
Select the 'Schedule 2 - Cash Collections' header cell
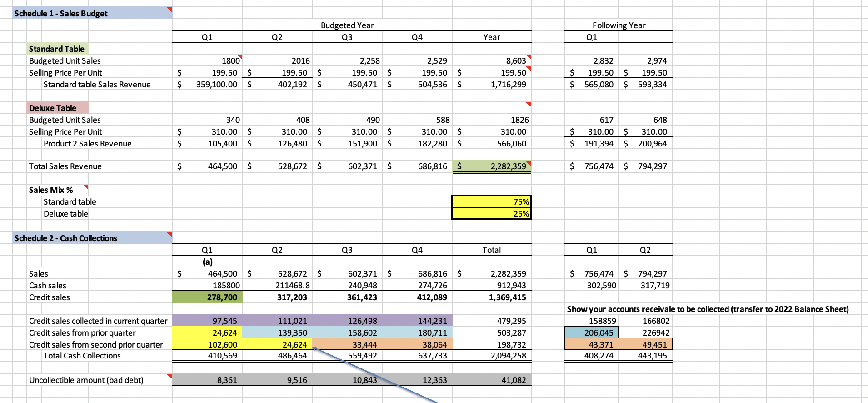(x=92, y=238)
